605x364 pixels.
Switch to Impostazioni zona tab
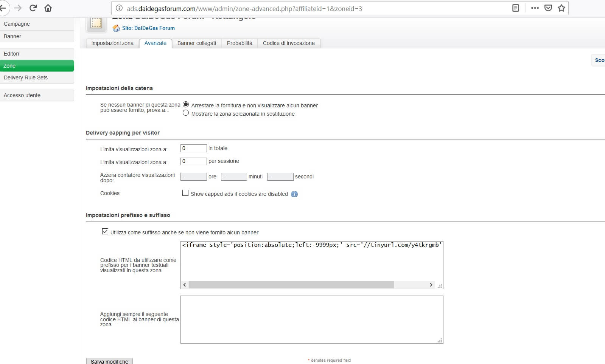pyautogui.click(x=112, y=43)
